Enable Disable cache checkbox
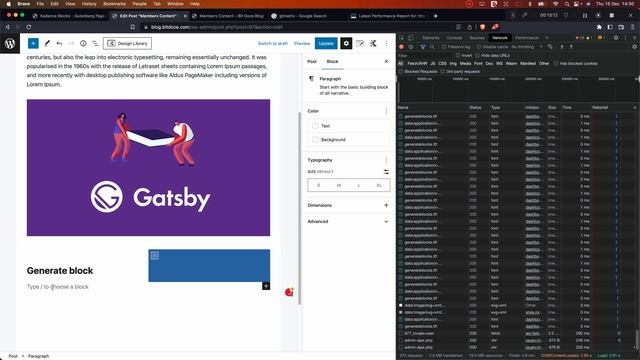This screenshot has height=360, width=640. [x=479, y=47]
